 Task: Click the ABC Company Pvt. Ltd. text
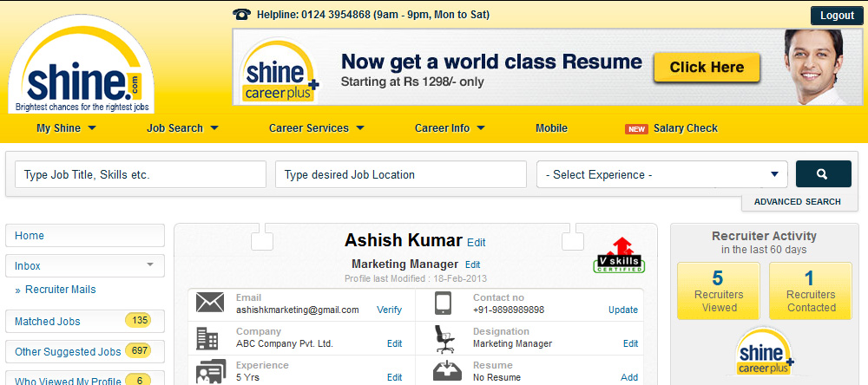(x=285, y=343)
